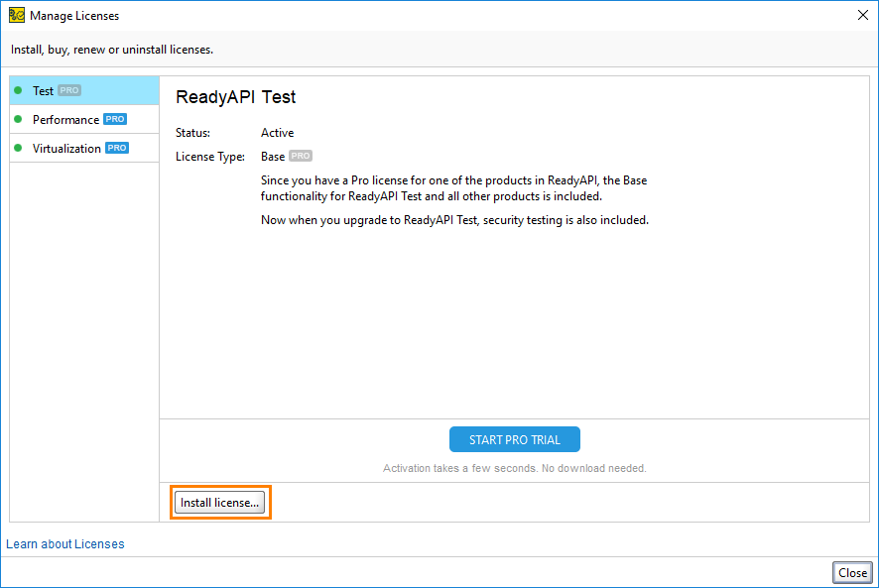Click the Activation takes a few seconds note
The image size is (879, 588).
514,468
